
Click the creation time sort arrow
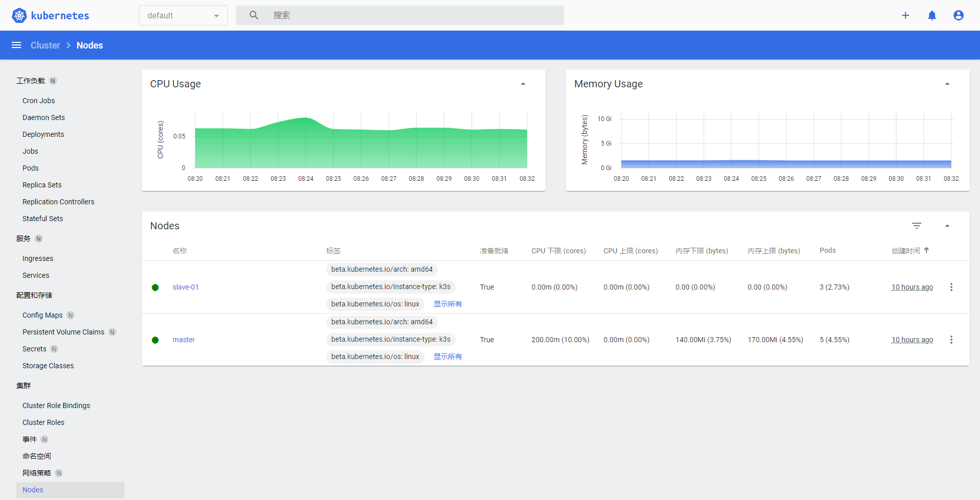click(926, 250)
